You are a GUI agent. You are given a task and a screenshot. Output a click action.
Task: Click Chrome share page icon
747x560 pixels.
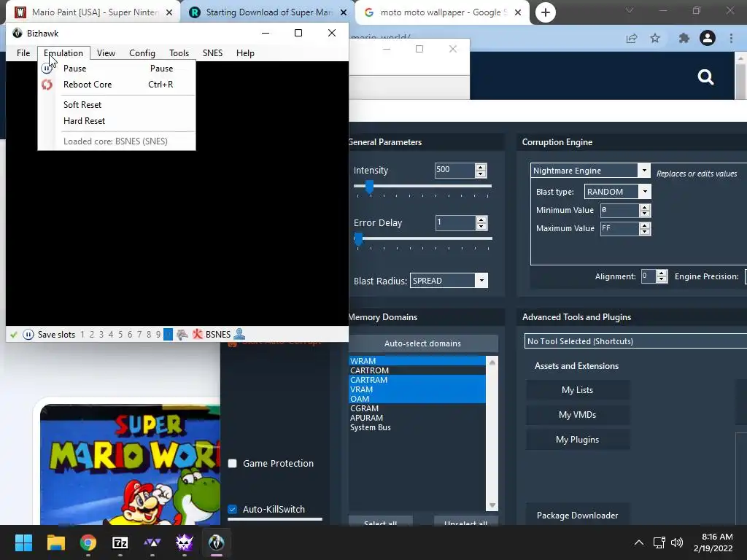(x=632, y=39)
